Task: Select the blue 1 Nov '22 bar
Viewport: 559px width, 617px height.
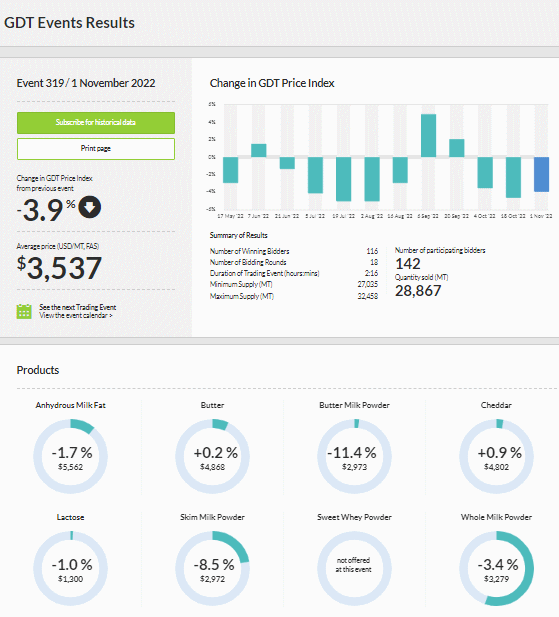Action: pyautogui.click(x=541, y=174)
